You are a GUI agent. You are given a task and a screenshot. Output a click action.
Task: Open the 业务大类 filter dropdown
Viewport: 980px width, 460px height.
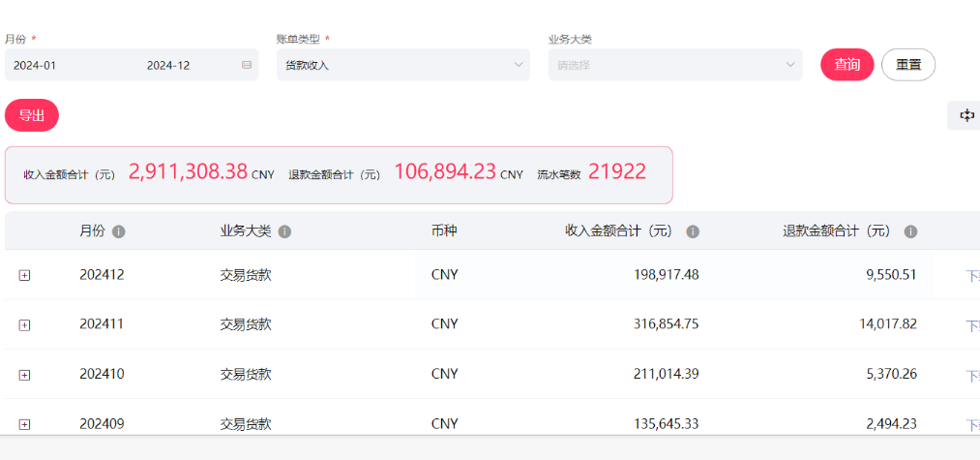click(674, 65)
